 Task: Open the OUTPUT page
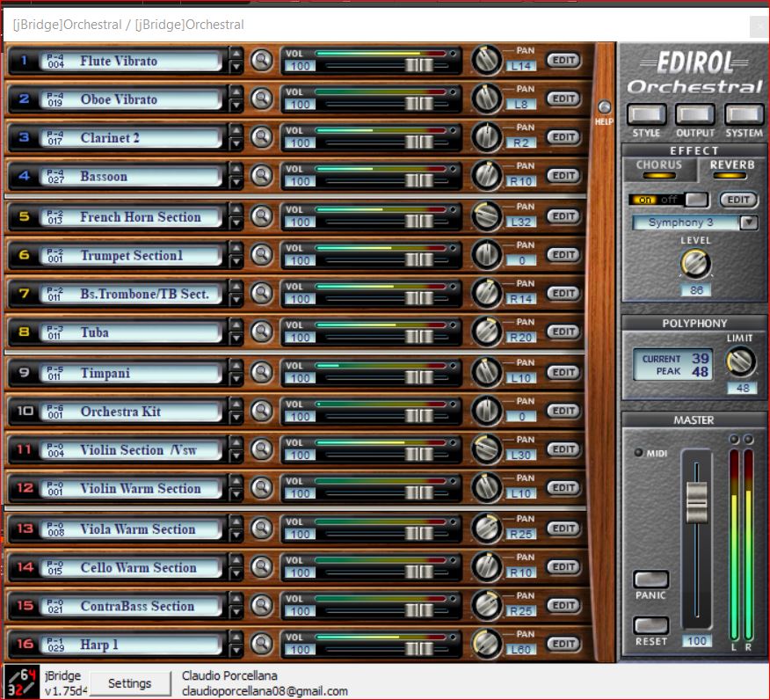[695, 114]
